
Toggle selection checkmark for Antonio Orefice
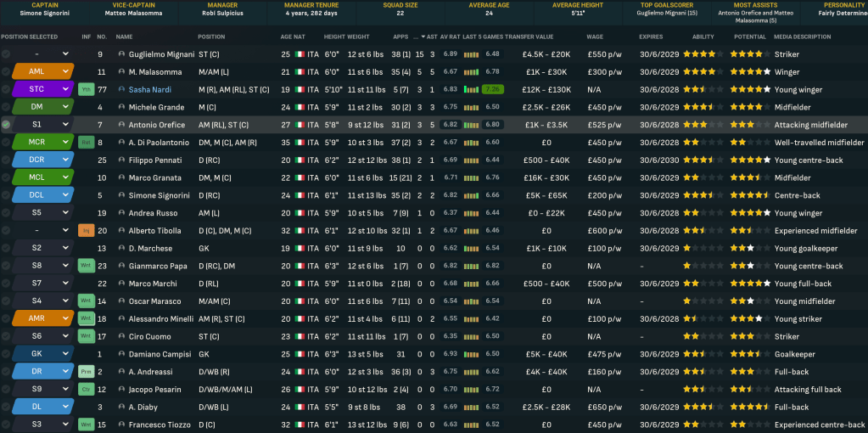point(6,125)
